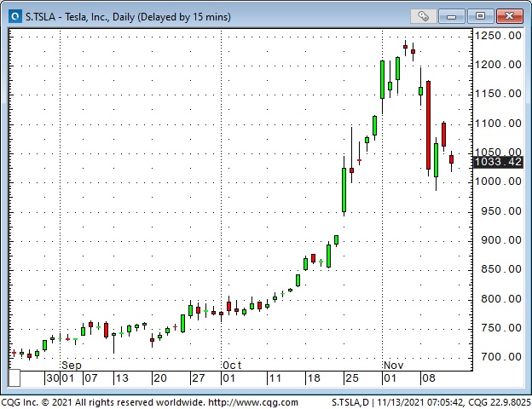Close the S.TSLA chart window

click(x=509, y=16)
